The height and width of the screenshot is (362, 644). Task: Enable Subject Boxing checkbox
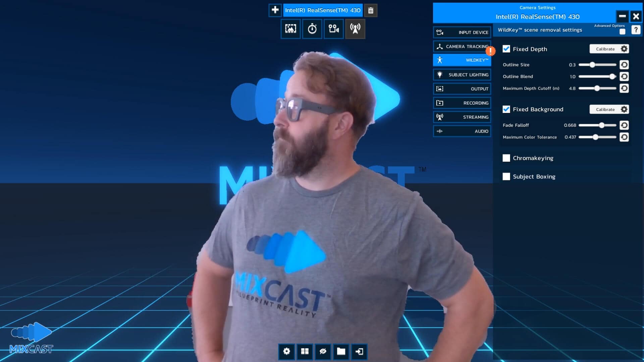tap(506, 176)
